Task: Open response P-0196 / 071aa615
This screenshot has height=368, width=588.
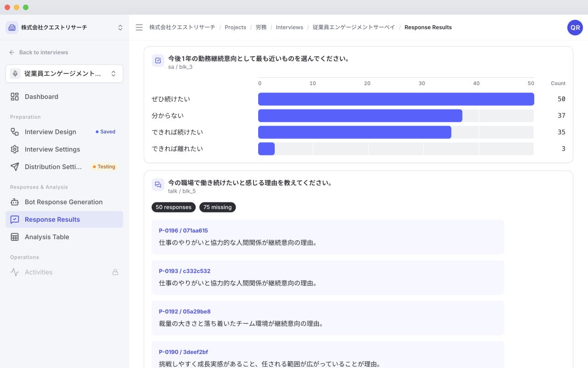Action: (328, 237)
